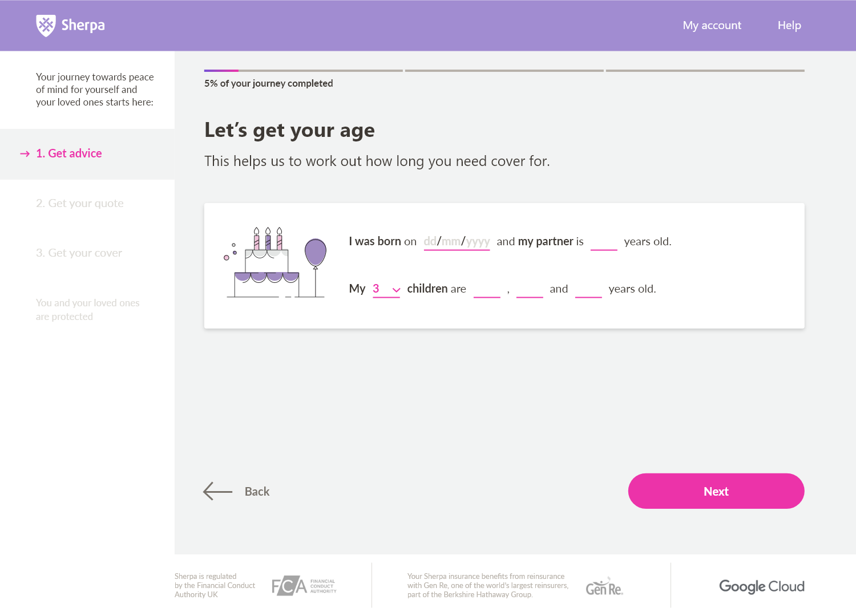The width and height of the screenshot is (856, 616).
Task: Click the journey progress bar
Action: click(504, 71)
